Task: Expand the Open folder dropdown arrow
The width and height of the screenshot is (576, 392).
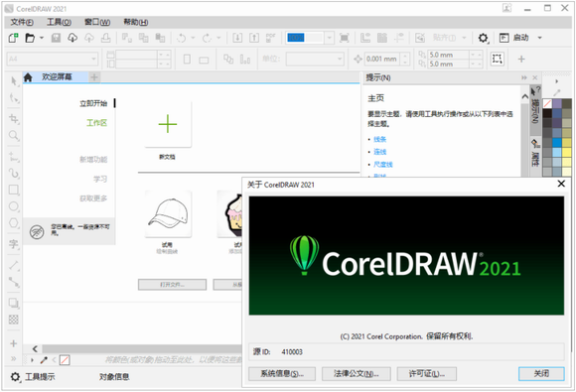Action: click(x=42, y=38)
